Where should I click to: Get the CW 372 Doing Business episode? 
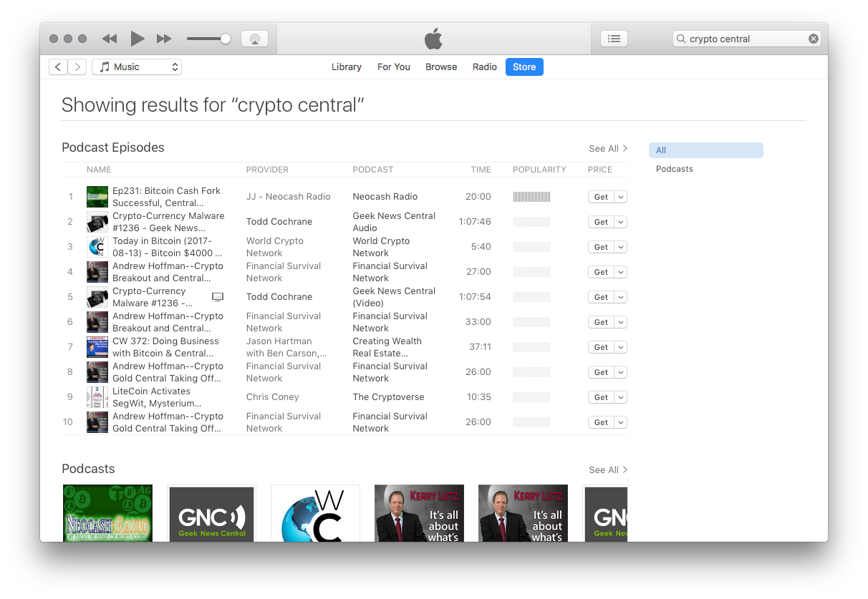(601, 347)
